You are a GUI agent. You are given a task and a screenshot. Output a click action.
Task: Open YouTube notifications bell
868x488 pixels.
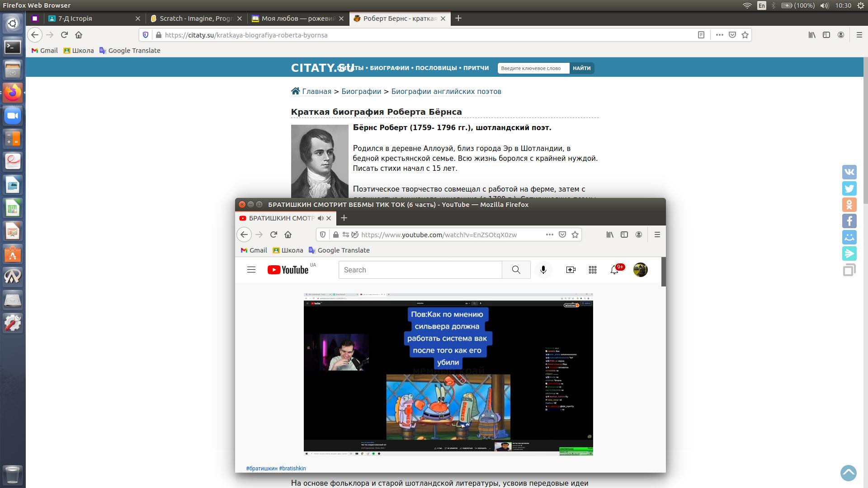click(614, 270)
